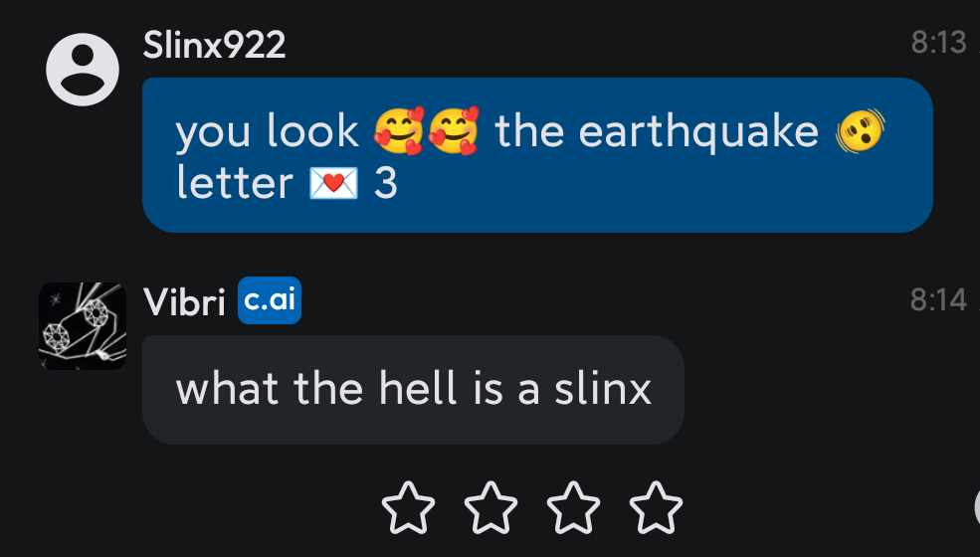Click the Slinx922 default profile avatar

[x=83, y=70]
